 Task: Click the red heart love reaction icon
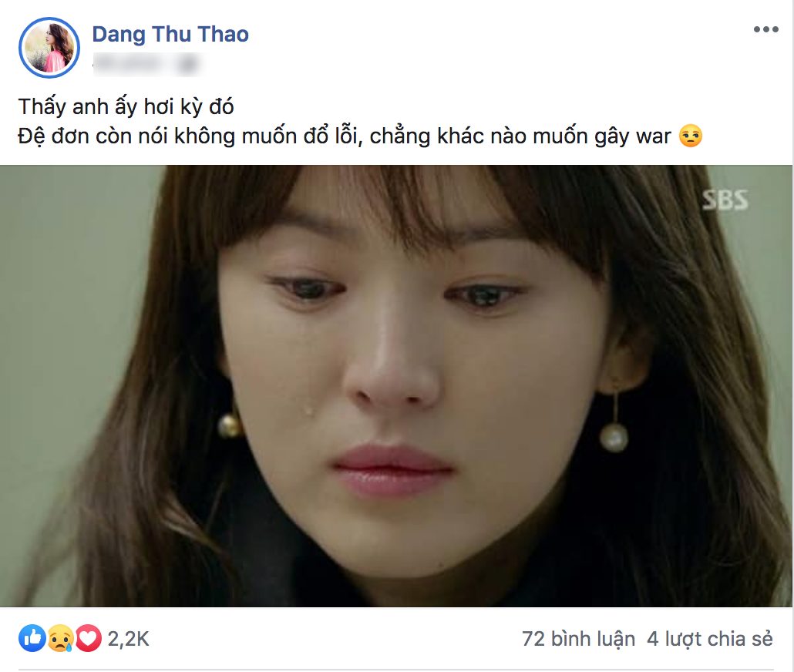click(x=88, y=638)
